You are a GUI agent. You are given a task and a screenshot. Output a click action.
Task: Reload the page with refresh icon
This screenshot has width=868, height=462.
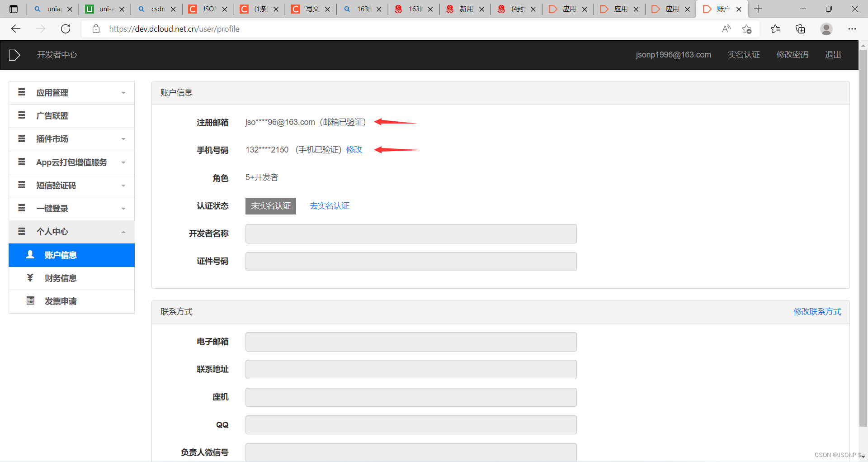click(x=66, y=29)
